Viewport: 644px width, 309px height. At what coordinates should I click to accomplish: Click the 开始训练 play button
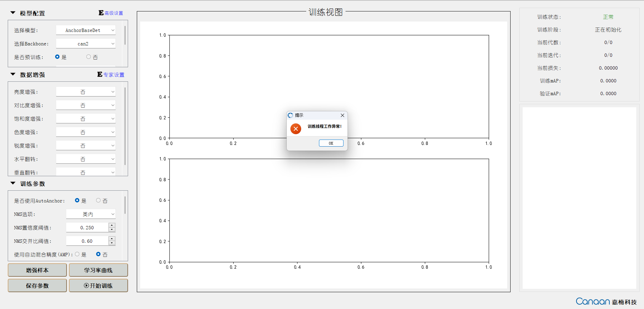coord(98,285)
